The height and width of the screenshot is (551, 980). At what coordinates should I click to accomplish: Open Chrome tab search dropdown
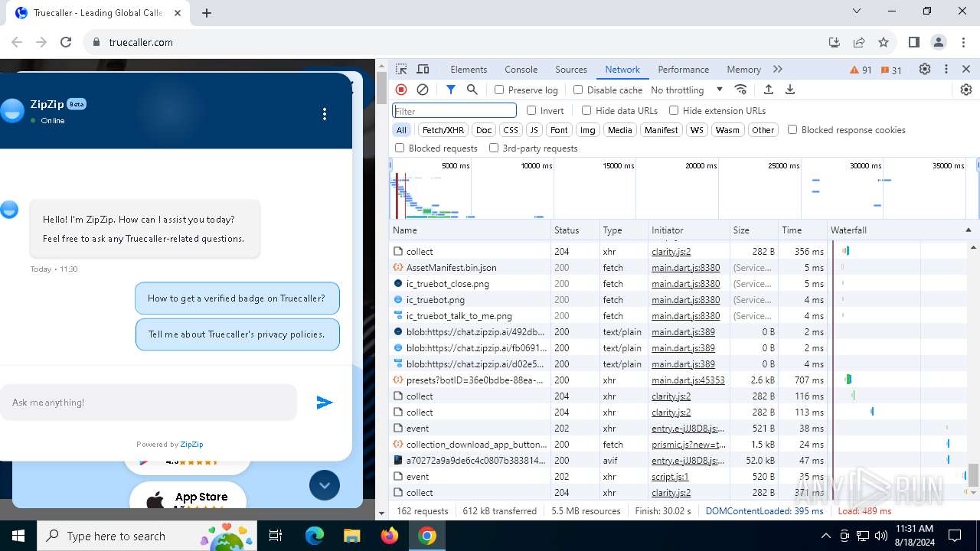tap(857, 11)
